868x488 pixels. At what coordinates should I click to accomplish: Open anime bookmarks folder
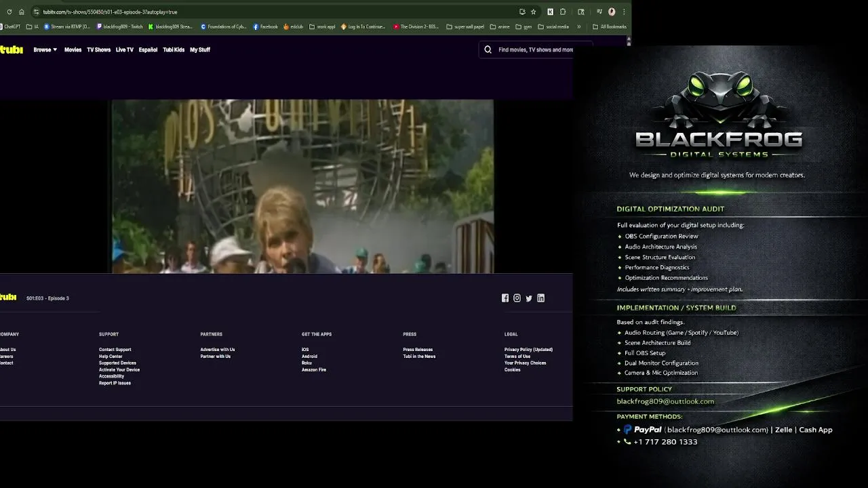click(x=500, y=26)
